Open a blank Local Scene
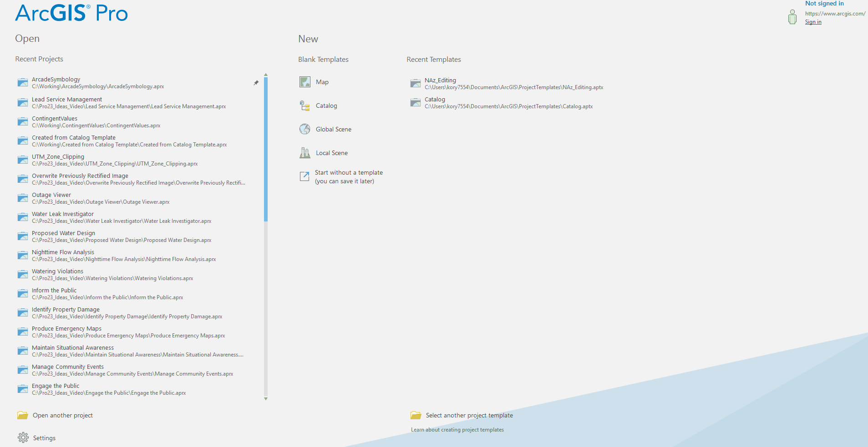The height and width of the screenshot is (447, 868). [332, 153]
